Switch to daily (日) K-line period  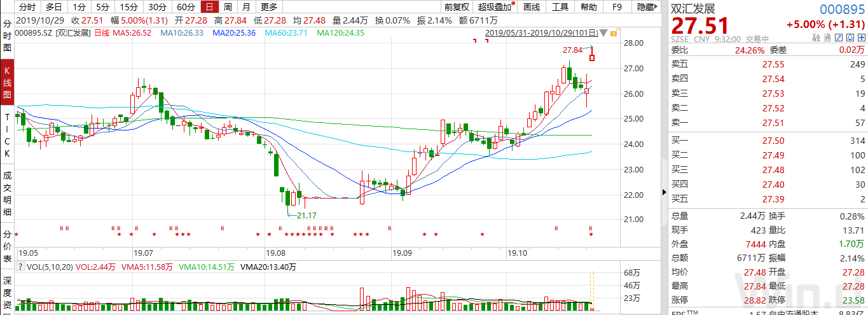pyautogui.click(x=209, y=7)
